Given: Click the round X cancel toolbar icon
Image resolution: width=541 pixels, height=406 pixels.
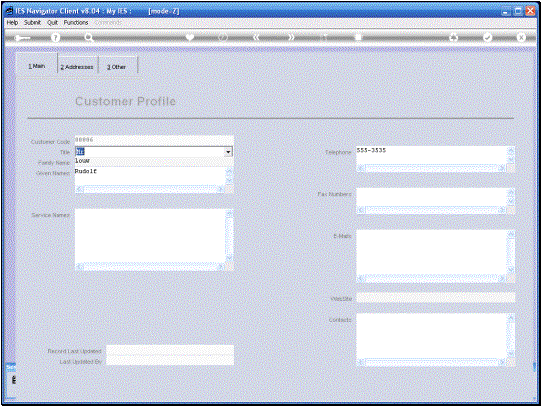Looking at the screenshot, I should [x=521, y=37].
